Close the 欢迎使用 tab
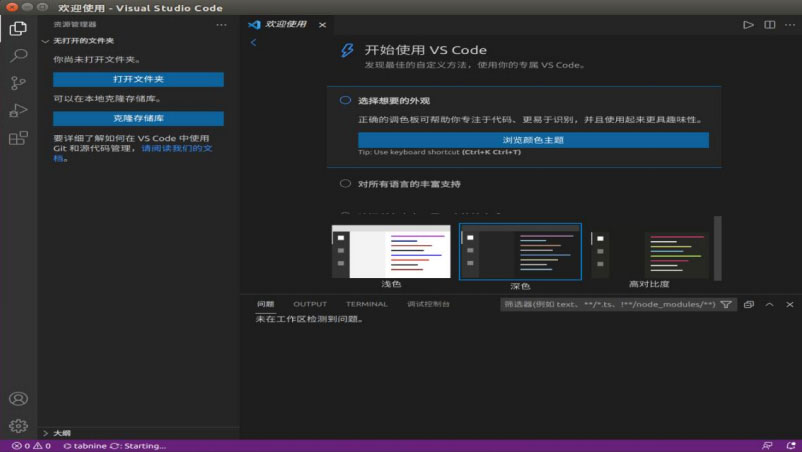The width and height of the screenshot is (802, 452). 322,25
